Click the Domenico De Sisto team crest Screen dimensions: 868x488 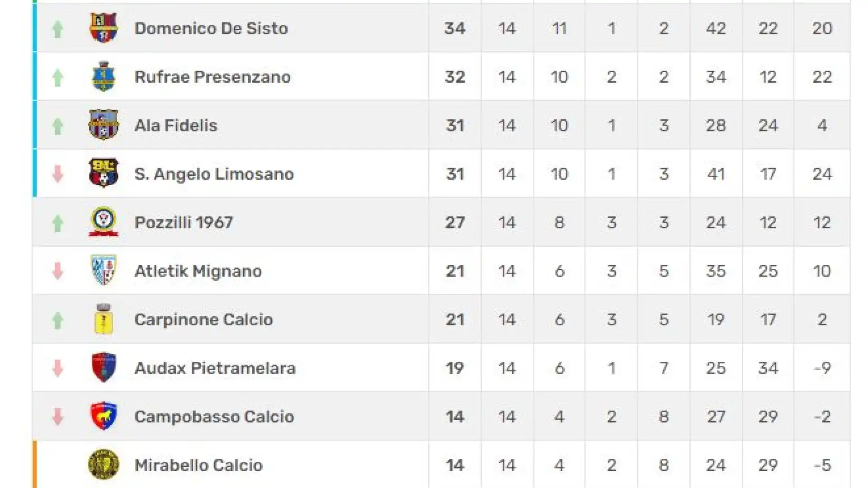104,28
